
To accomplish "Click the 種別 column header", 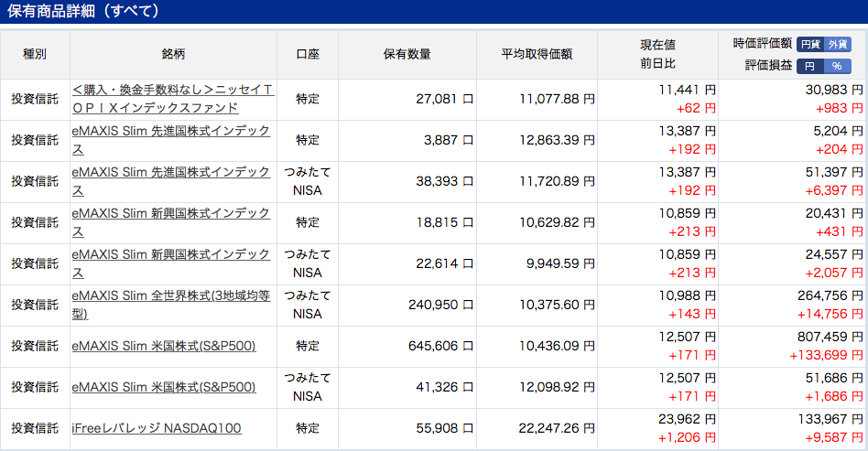I will (x=35, y=54).
